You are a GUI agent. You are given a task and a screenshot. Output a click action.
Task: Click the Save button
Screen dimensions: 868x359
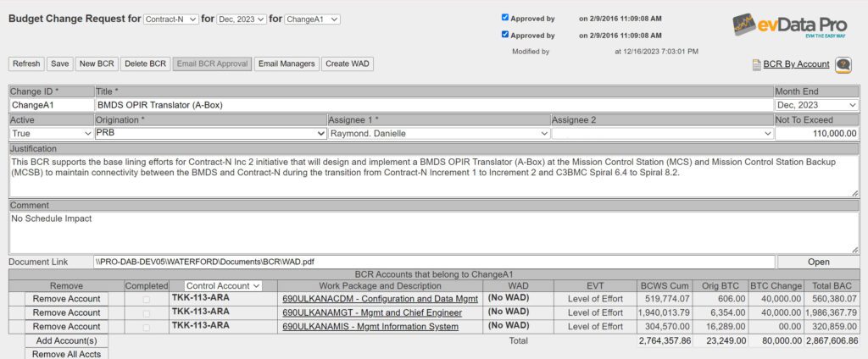click(60, 64)
